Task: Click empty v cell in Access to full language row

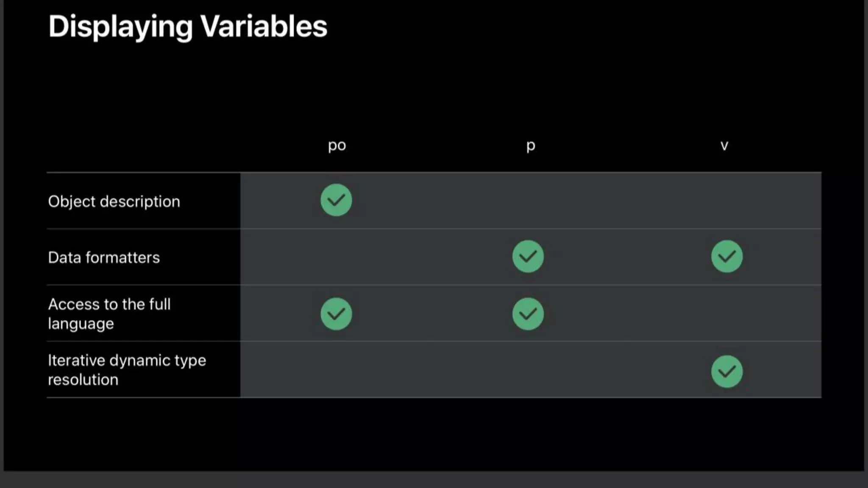Action: tap(727, 314)
